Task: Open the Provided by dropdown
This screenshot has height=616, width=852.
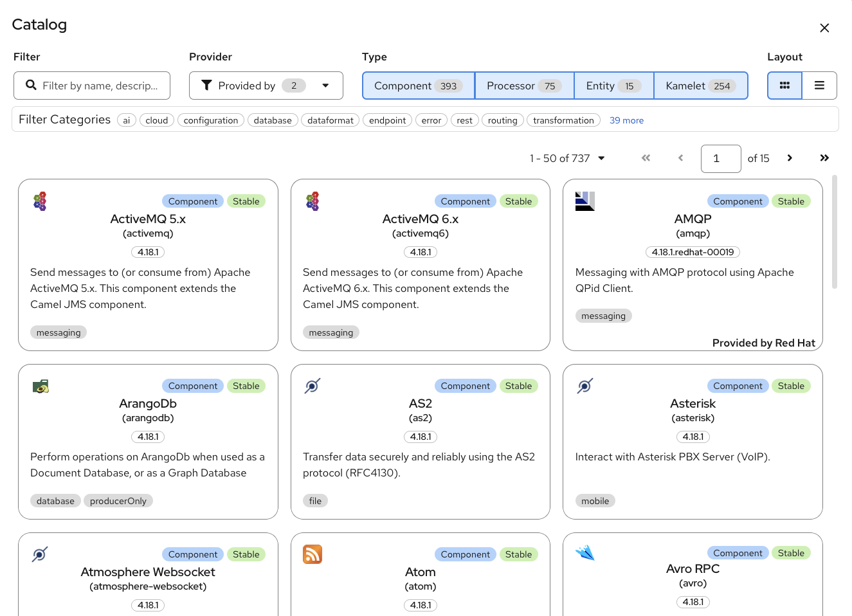Action: (x=266, y=86)
